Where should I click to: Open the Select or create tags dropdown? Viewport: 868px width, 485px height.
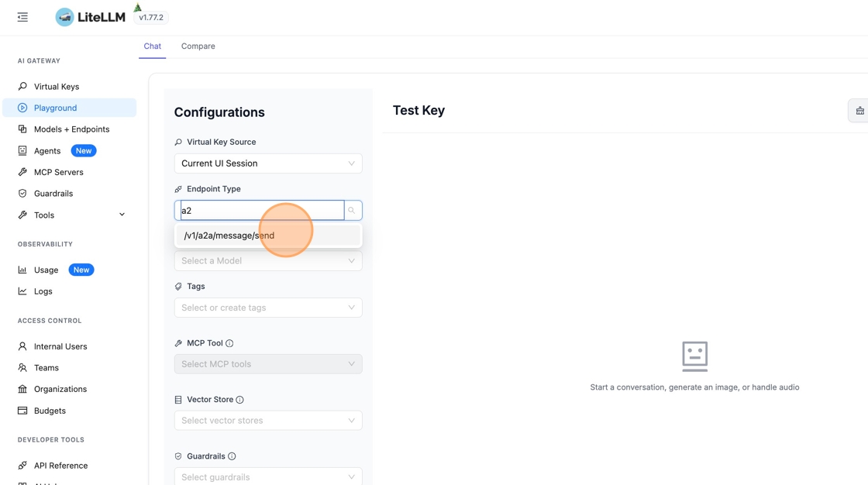tap(268, 308)
